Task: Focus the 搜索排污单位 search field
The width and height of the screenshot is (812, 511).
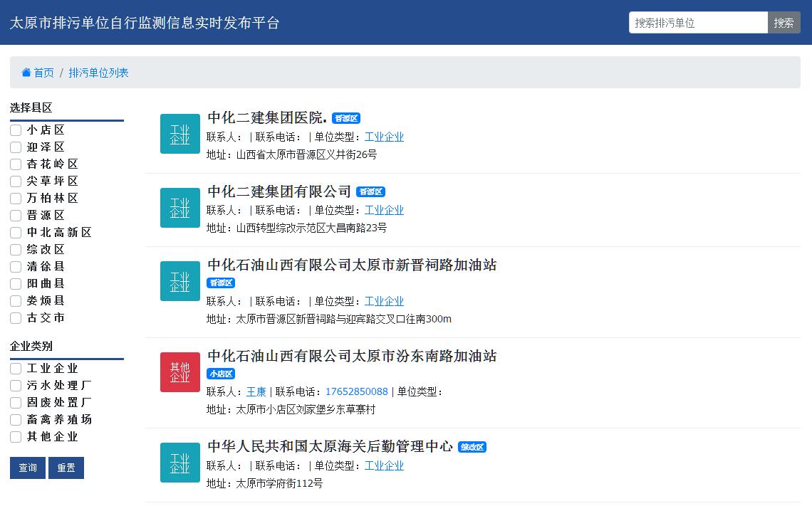Action: [698, 23]
